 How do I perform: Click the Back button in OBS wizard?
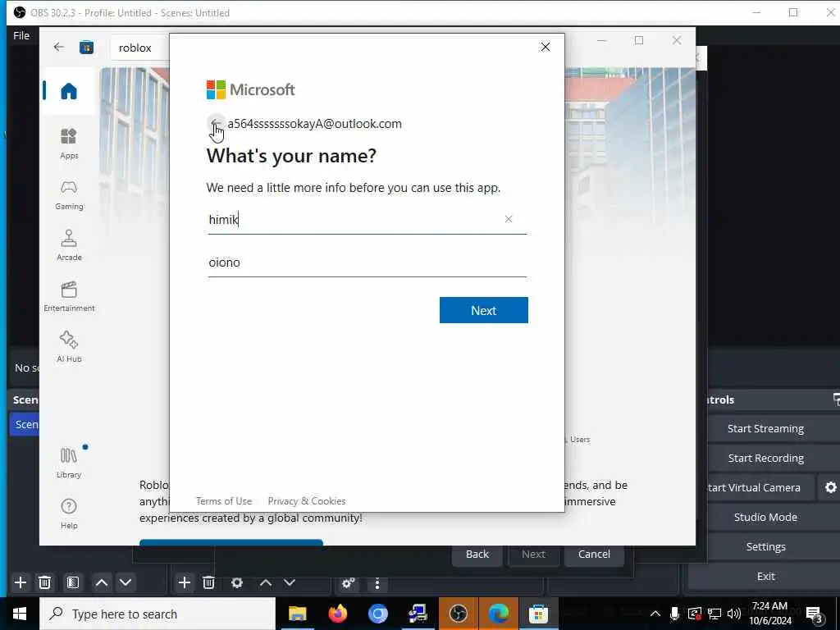(x=477, y=554)
